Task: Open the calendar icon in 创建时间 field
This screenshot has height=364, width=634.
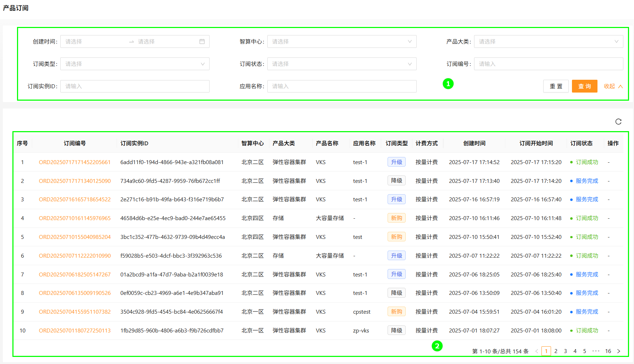Action: tap(202, 41)
